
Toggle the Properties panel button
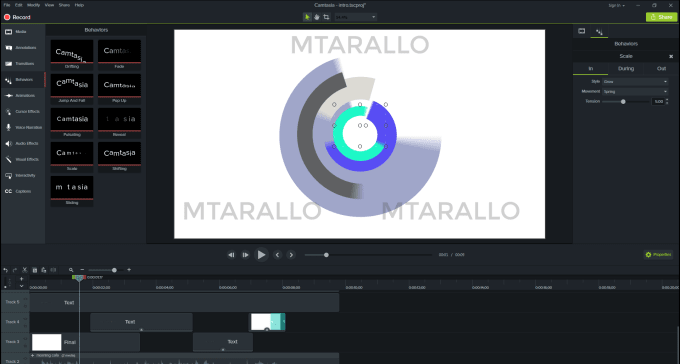[x=658, y=255]
